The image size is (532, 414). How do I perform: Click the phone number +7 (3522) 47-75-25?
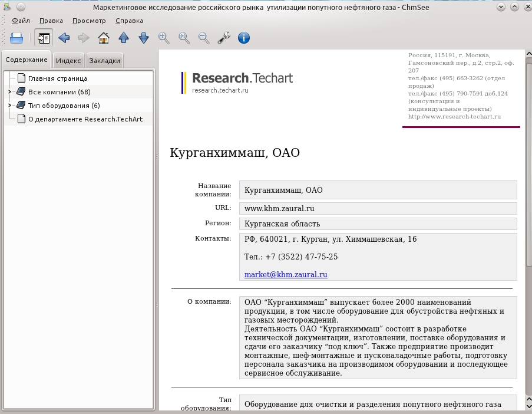tap(302, 257)
